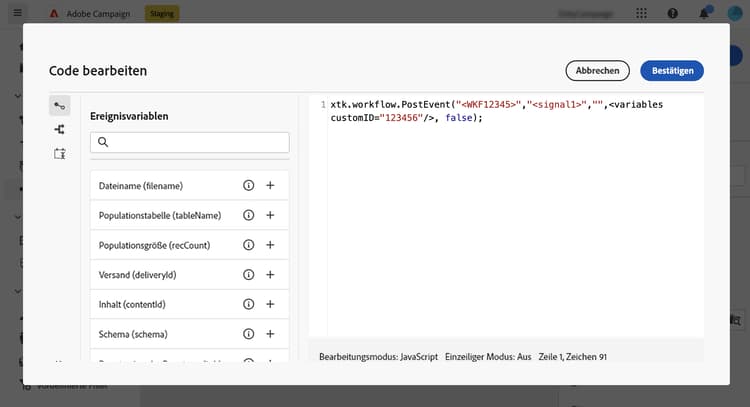
Task: Open the event variables panel icon
Action: pos(60,105)
